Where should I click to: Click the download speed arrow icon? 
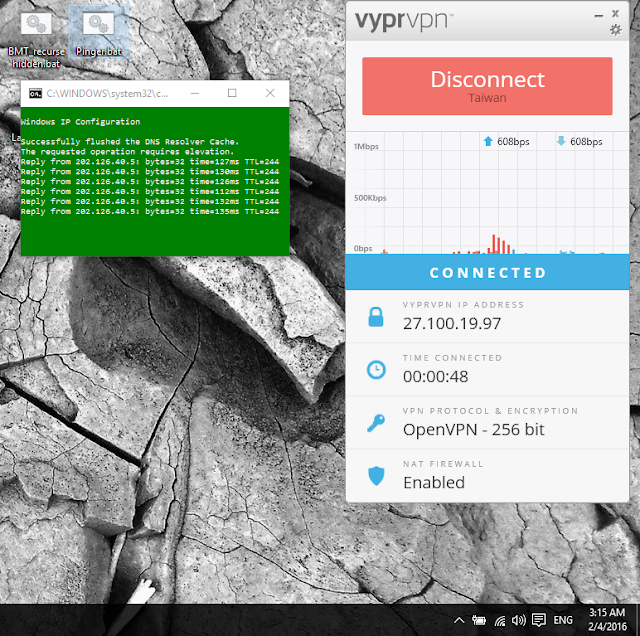[x=561, y=141]
